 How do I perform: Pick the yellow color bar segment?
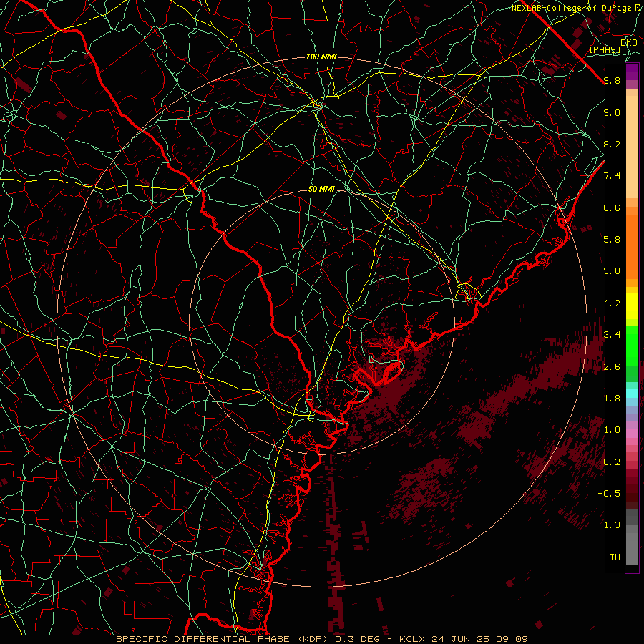coord(632,306)
